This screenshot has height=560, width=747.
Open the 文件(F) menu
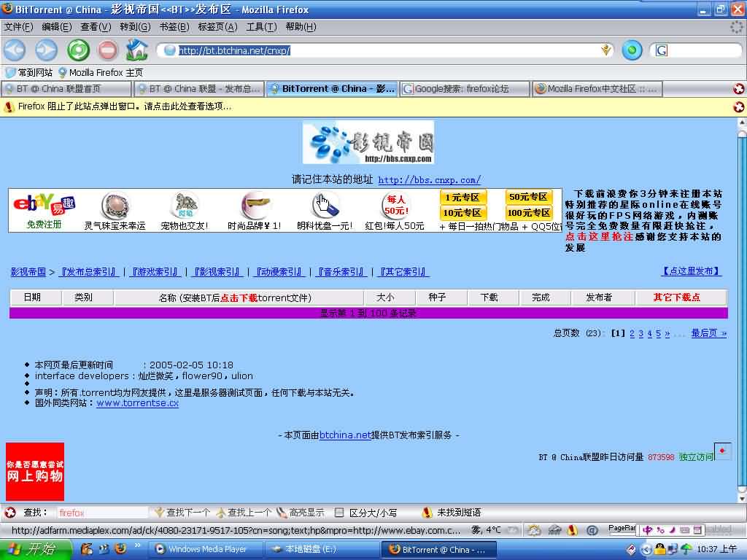18,27
